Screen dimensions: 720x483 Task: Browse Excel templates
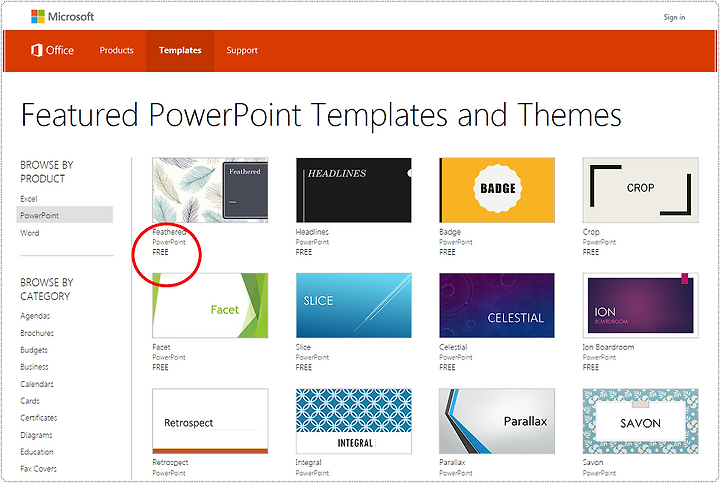(28, 199)
